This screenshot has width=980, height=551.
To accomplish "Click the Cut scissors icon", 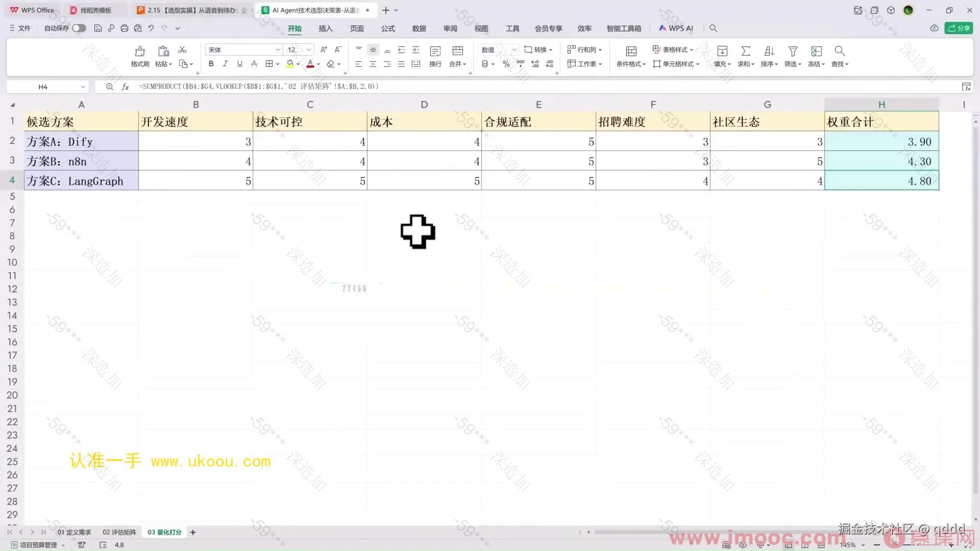I will (x=182, y=49).
